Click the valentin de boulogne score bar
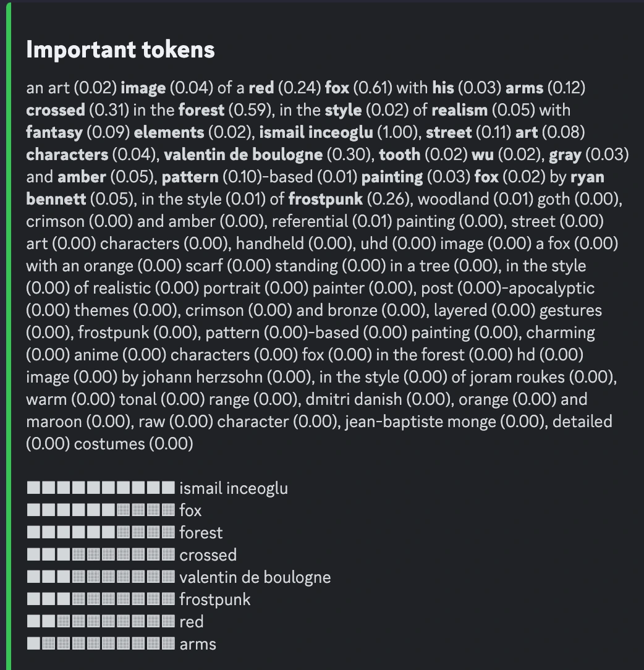Viewport: 644px width, 670px height. pyautogui.click(x=101, y=577)
